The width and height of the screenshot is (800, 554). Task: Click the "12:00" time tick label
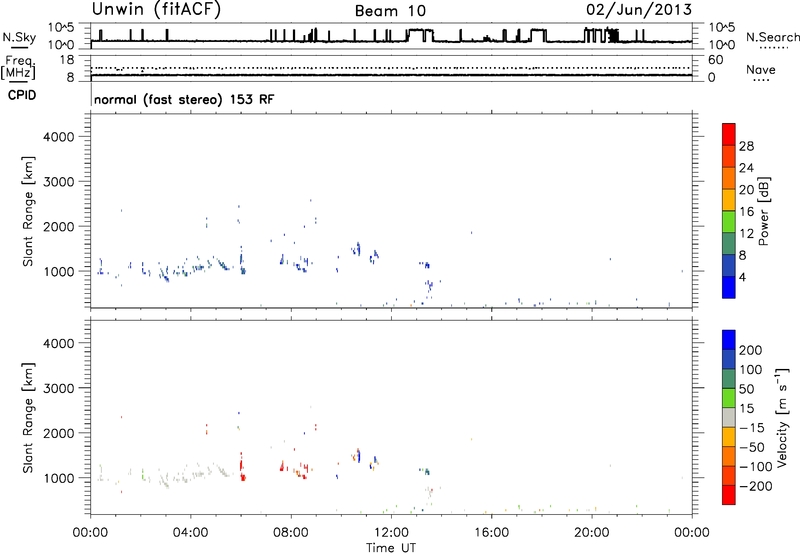(x=391, y=533)
